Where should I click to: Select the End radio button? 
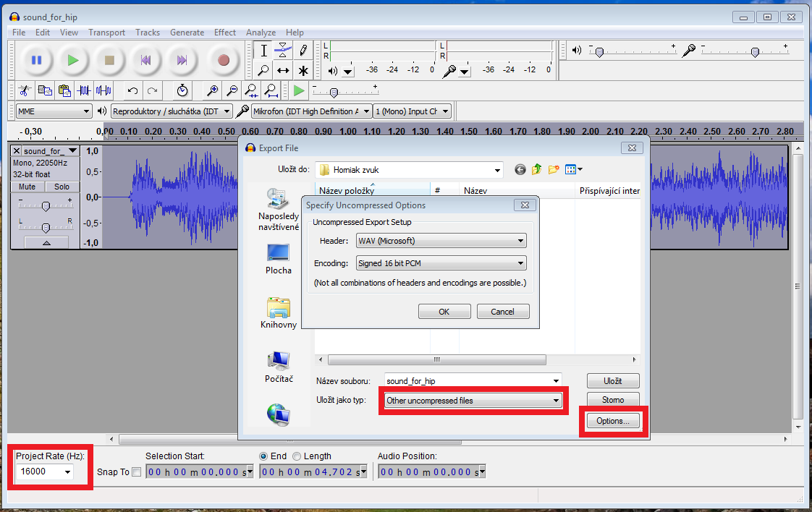point(263,456)
